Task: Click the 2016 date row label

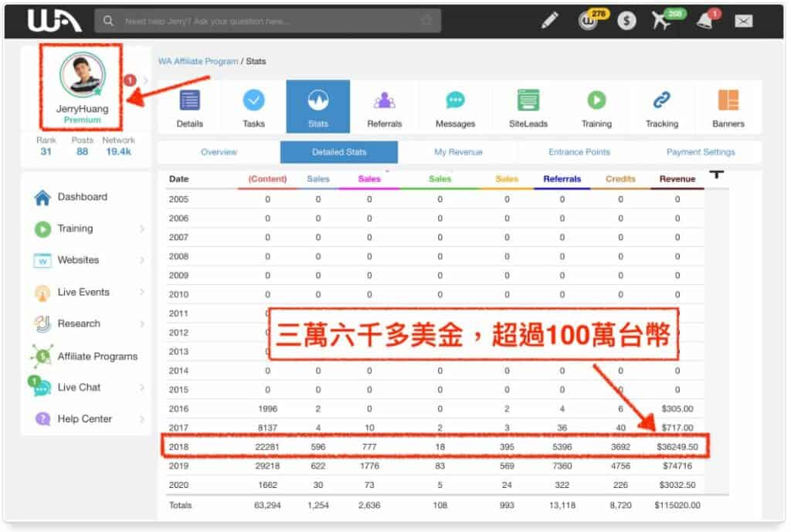Action: [x=178, y=409]
